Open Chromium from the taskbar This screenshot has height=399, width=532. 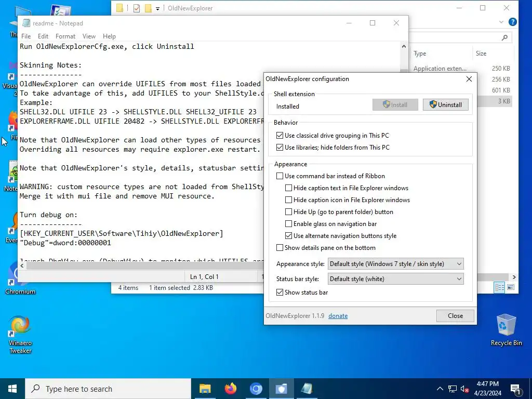click(256, 389)
